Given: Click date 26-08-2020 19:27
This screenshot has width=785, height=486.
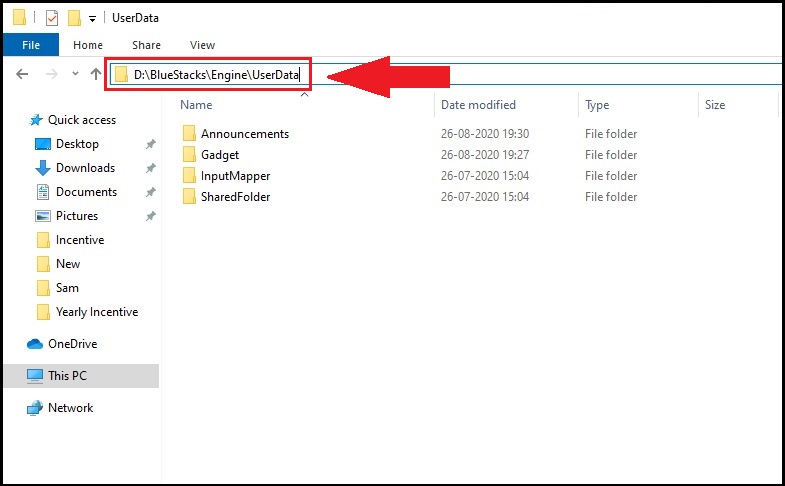Looking at the screenshot, I should coord(485,155).
